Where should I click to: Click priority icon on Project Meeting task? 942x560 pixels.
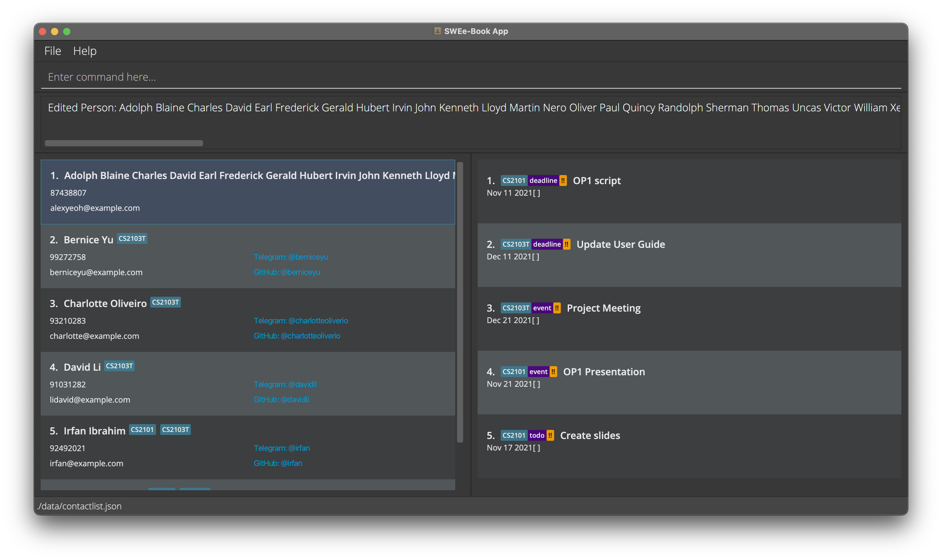pos(557,308)
